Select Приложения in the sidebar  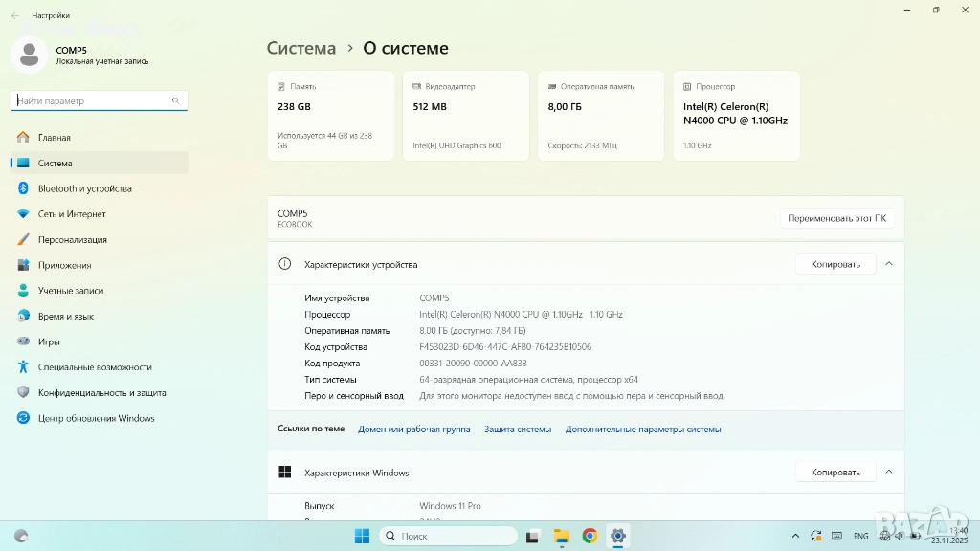(64, 265)
